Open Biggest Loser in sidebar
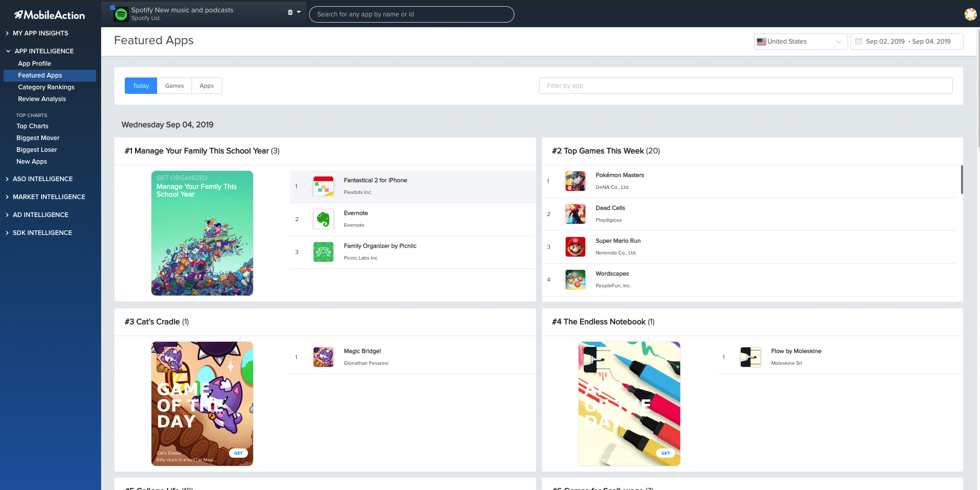Viewport: 980px width, 490px height. 36,150
